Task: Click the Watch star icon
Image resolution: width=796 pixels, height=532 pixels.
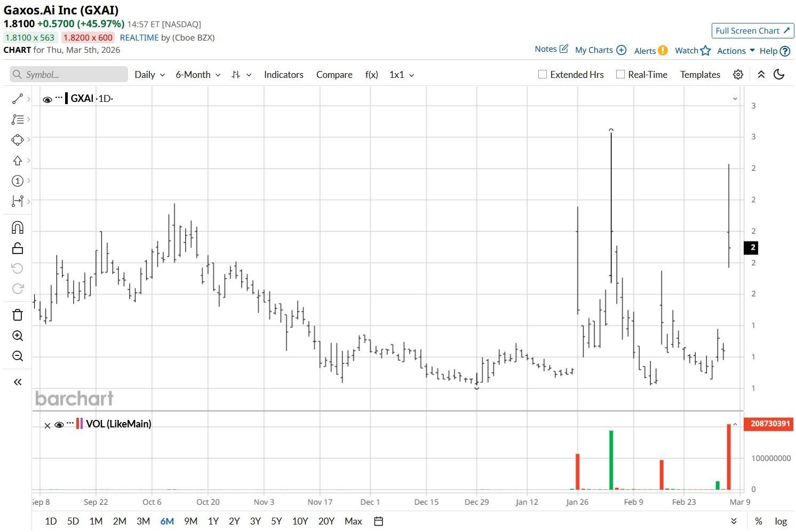Action: pos(705,50)
